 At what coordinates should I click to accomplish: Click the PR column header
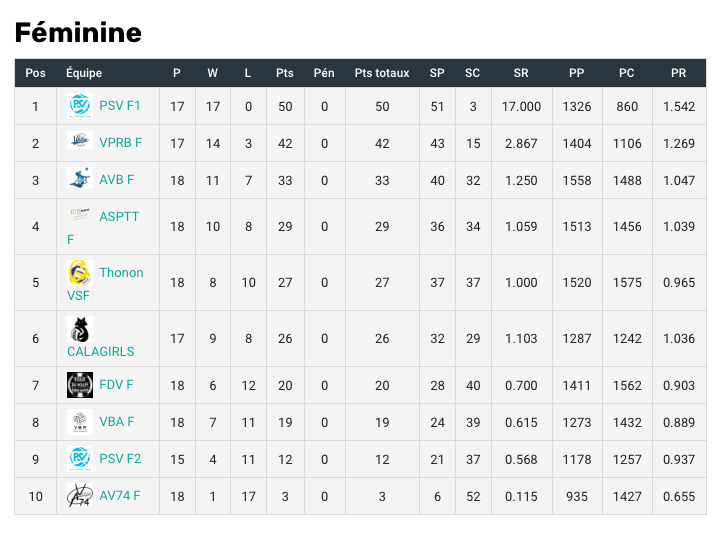click(x=678, y=73)
